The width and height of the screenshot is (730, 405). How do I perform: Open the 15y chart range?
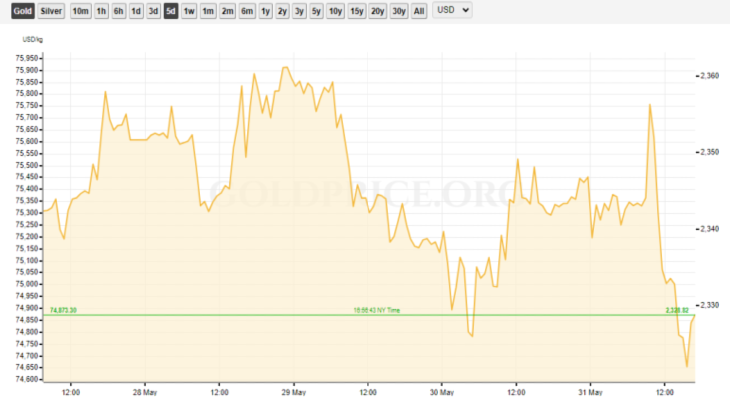coord(357,11)
